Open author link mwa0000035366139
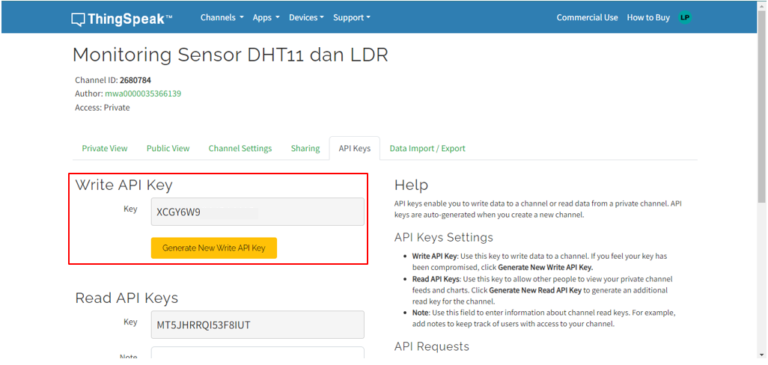This screenshot has height=365, width=768. pyautogui.click(x=143, y=94)
